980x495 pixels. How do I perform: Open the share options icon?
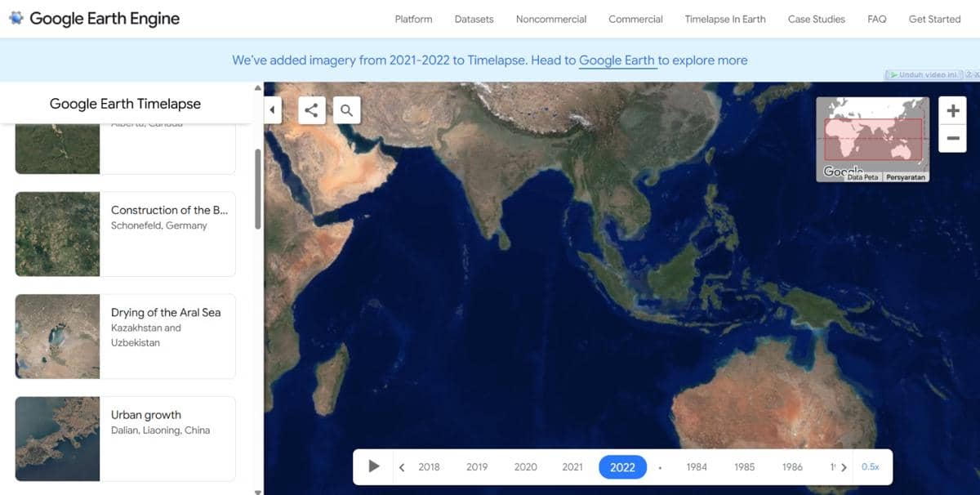pyautogui.click(x=311, y=110)
